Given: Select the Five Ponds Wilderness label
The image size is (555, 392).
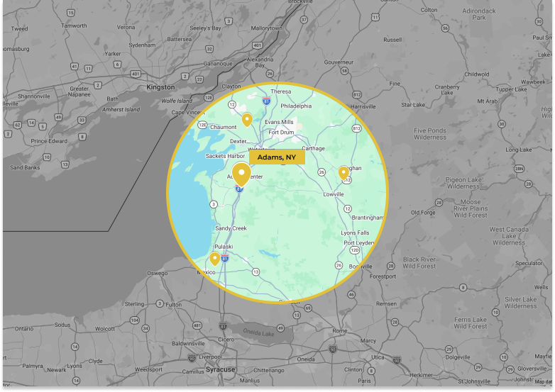Looking at the screenshot, I should point(430,134).
